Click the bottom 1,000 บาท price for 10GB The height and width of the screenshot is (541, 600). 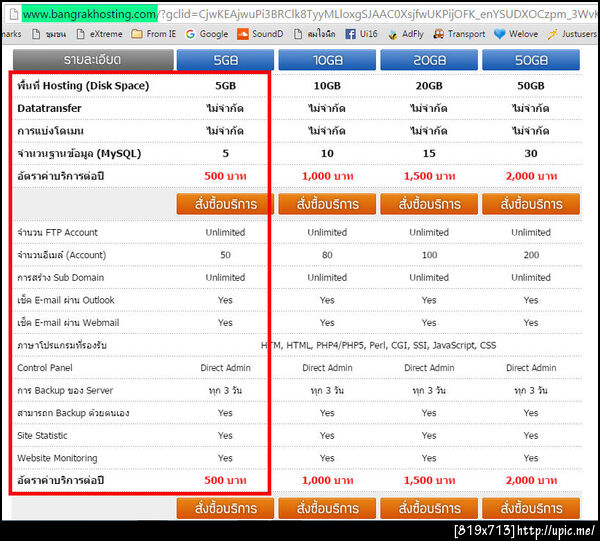click(328, 480)
